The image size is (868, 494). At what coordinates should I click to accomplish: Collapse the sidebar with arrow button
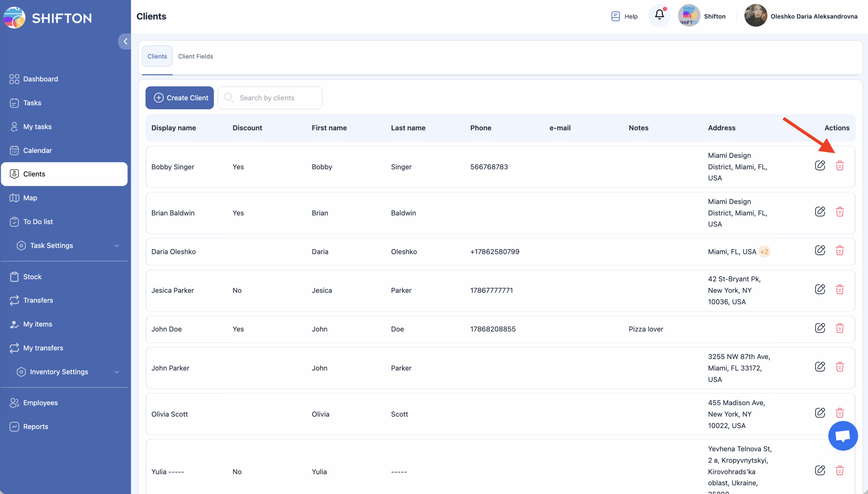(125, 41)
